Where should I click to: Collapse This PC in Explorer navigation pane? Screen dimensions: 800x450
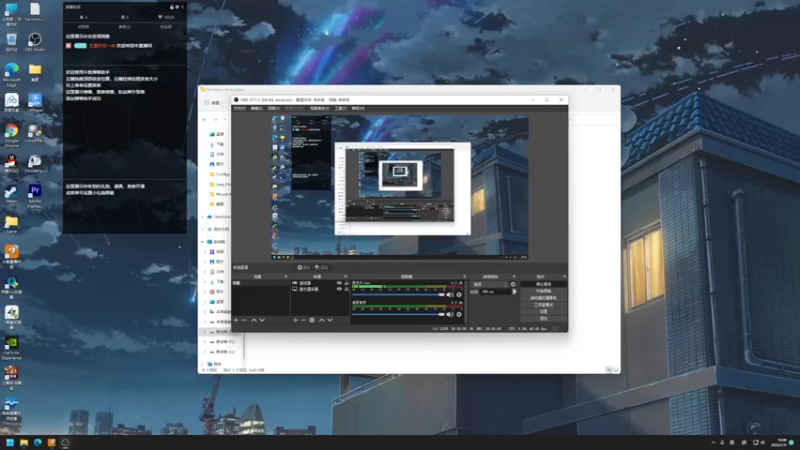coord(203,241)
